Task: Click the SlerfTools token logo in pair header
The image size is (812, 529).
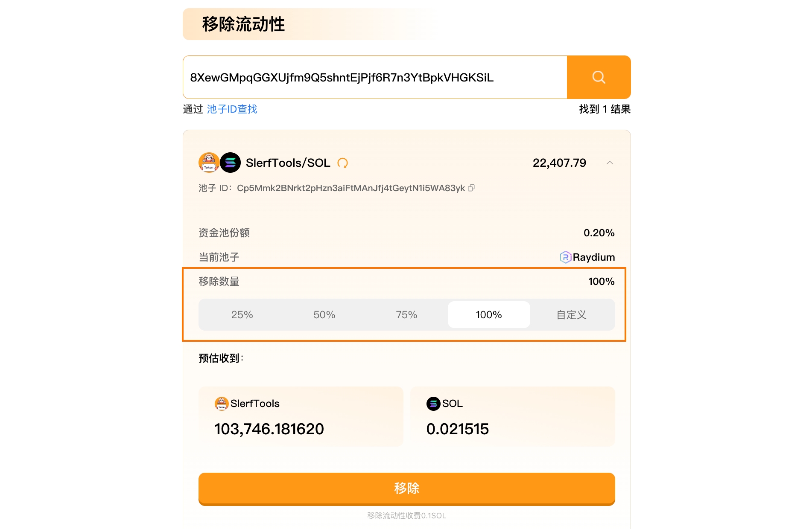Action: click(x=209, y=163)
